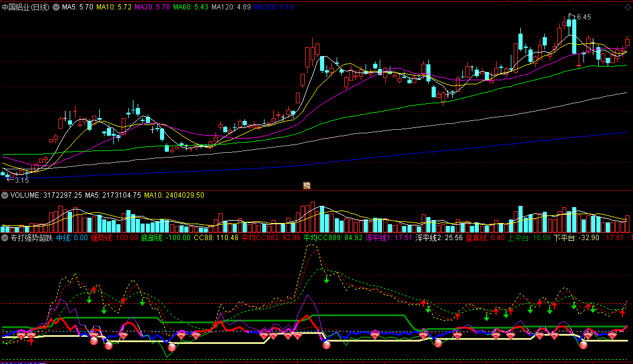Click the diamond icon at the chart corner
This screenshot has width=633, height=364.
pos(628,7)
